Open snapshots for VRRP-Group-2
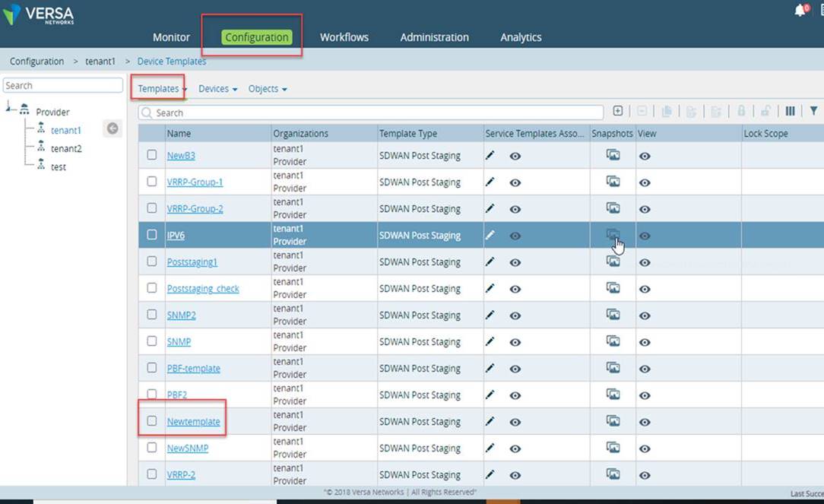Image resolution: width=824 pixels, height=504 pixels. point(613,208)
